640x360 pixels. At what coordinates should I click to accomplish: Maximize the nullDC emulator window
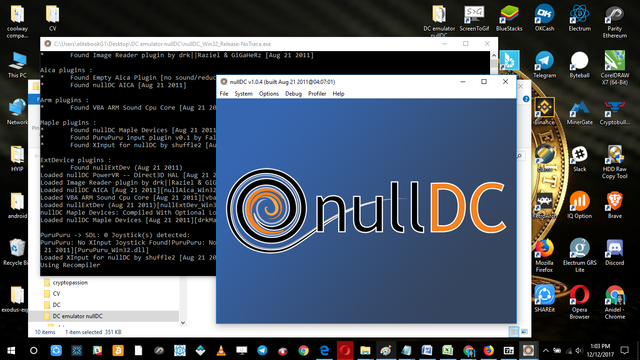point(484,82)
